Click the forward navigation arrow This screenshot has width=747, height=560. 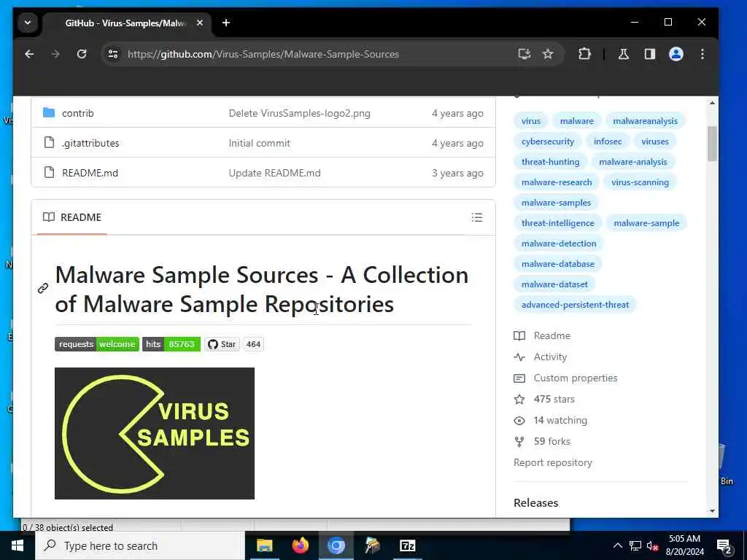click(55, 54)
